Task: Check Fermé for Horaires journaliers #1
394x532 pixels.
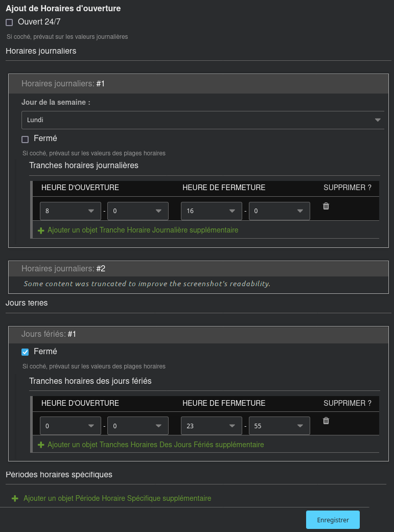Action: [25, 140]
